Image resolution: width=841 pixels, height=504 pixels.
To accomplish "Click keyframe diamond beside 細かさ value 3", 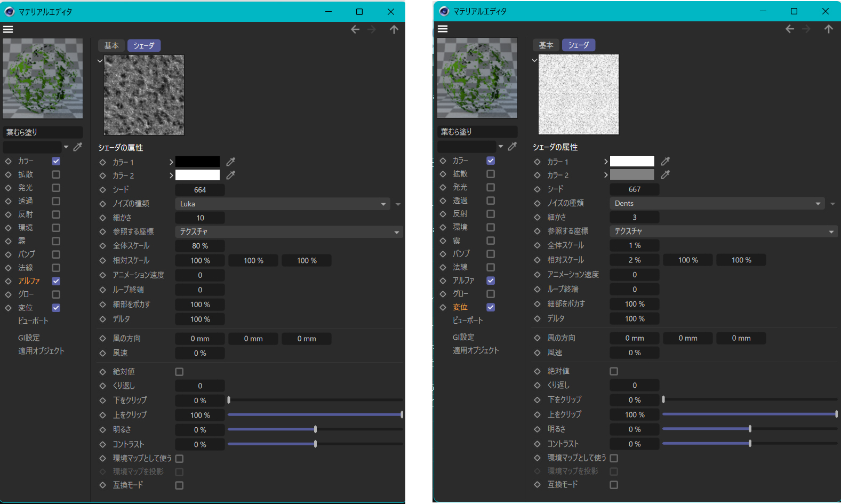I will click(538, 217).
